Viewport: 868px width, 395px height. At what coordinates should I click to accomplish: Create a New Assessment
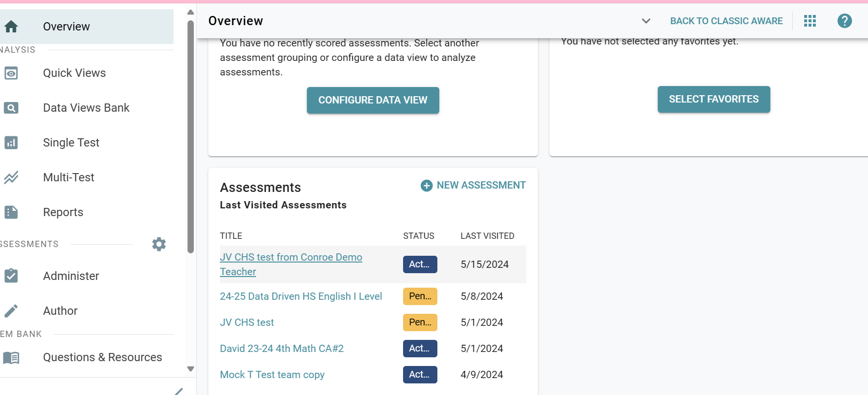(473, 186)
